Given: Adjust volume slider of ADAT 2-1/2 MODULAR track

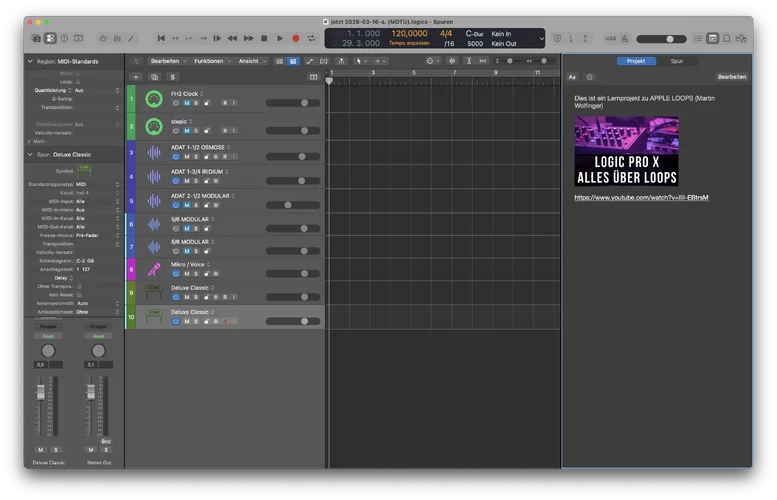Looking at the screenshot, I should pos(293,205).
